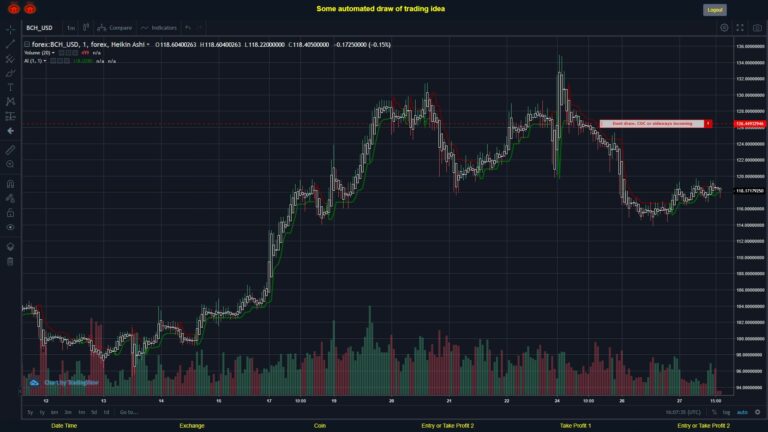This screenshot has width=768, height=432.
Task: Toggle magnet mode in drawing toolbar
Action: click(10, 184)
